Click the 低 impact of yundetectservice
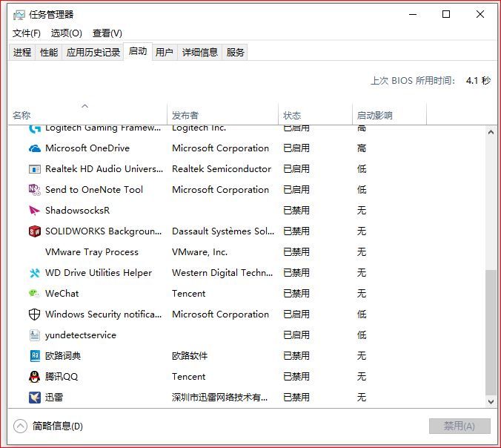 pos(362,335)
